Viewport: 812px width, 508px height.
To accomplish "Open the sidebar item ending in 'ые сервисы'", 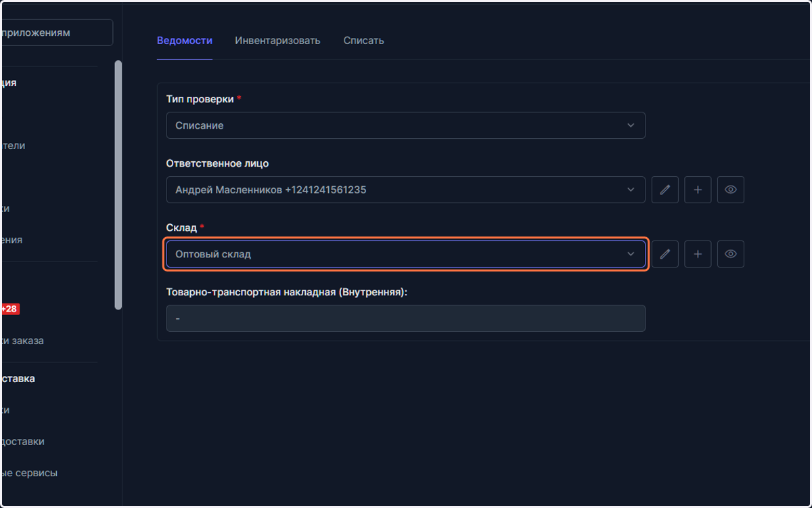I will [x=30, y=473].
